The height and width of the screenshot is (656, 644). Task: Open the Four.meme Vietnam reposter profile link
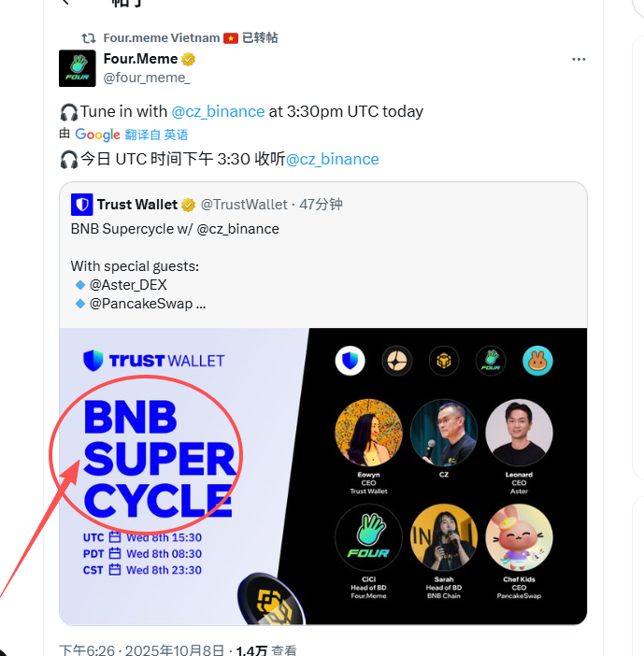pos(162,38)
